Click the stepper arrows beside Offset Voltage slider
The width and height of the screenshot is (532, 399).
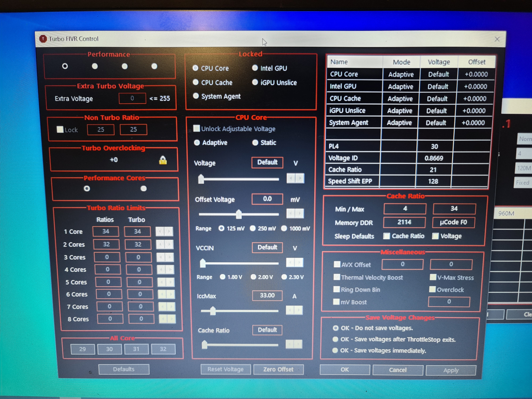[295, 213]
